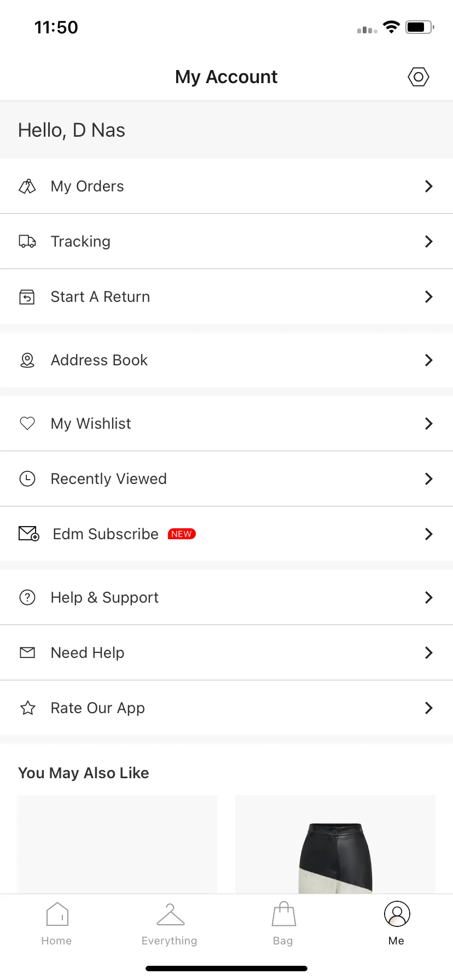
Task: Open the Recently Viewed list entry
Action: pos(226,479)
